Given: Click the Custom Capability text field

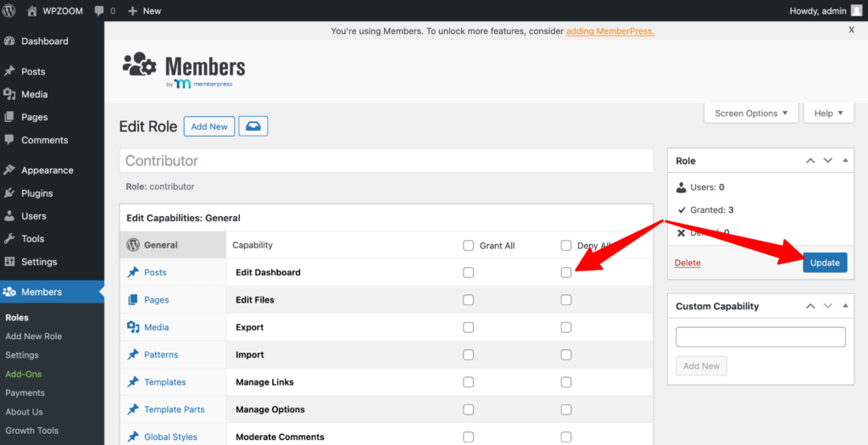Looking at the screenshot, I should click(x=760, y=337).
